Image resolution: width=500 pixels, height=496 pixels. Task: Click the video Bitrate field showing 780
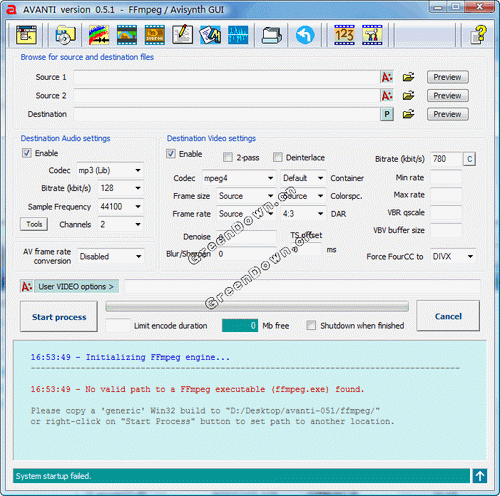446,159
